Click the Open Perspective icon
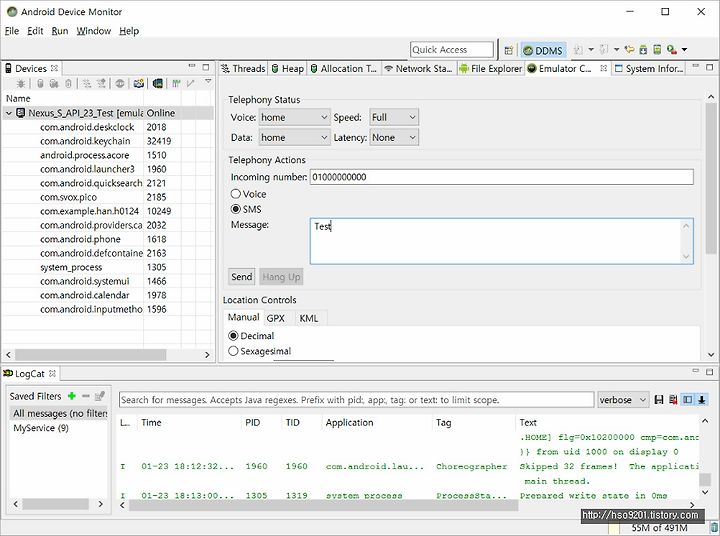This screenshot has height=536, width=720. pyautogui.click(x=508, y=50)
